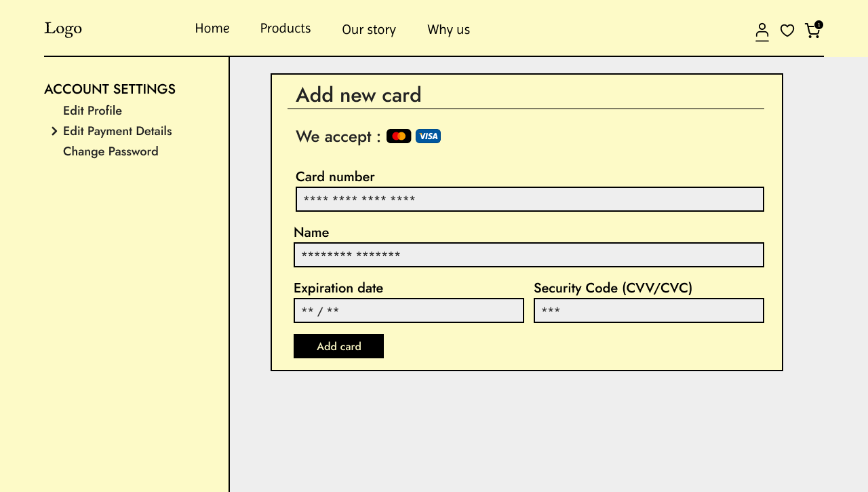The width and height of the screenshot is (868, 492).
Task: Click chevron beside Edit Payment Details
Action: click(x=54, y=131)
